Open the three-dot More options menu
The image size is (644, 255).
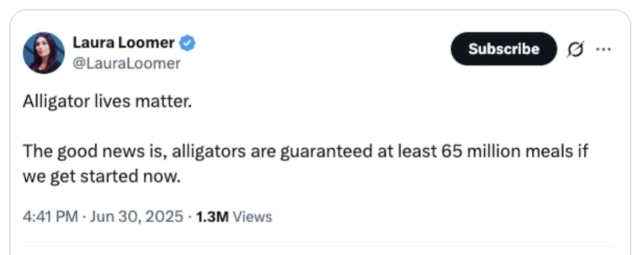point(603,49)
